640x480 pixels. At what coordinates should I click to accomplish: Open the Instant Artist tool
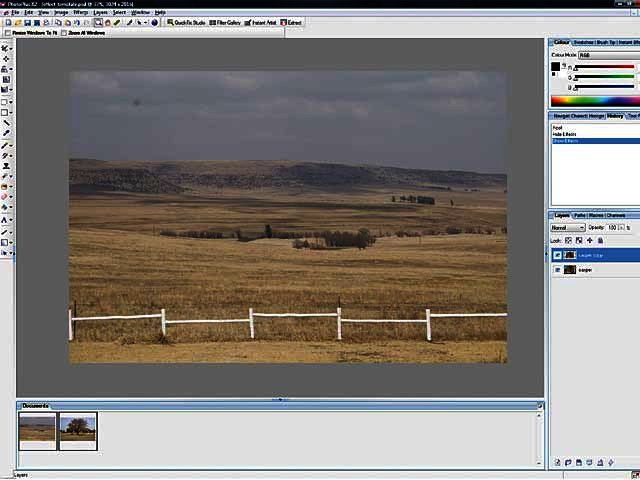(x=263, y=22)
